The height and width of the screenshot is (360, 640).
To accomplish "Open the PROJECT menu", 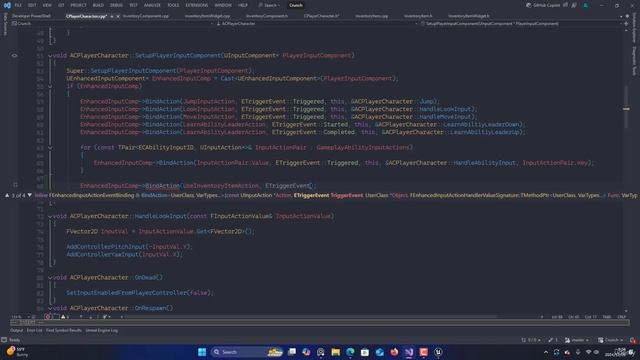I will (x=78, y=5).
